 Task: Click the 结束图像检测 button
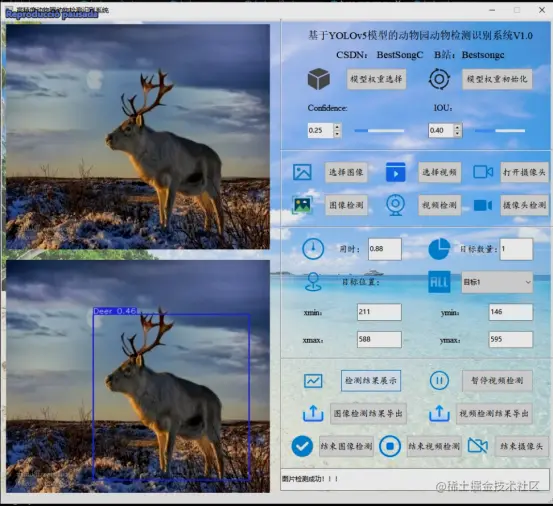pyautogui.click(x=346, y=446)
